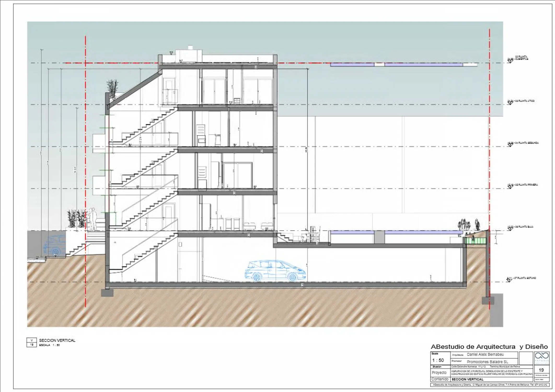
Task: Click the person figure at building entrance
Action: [92, 219]
